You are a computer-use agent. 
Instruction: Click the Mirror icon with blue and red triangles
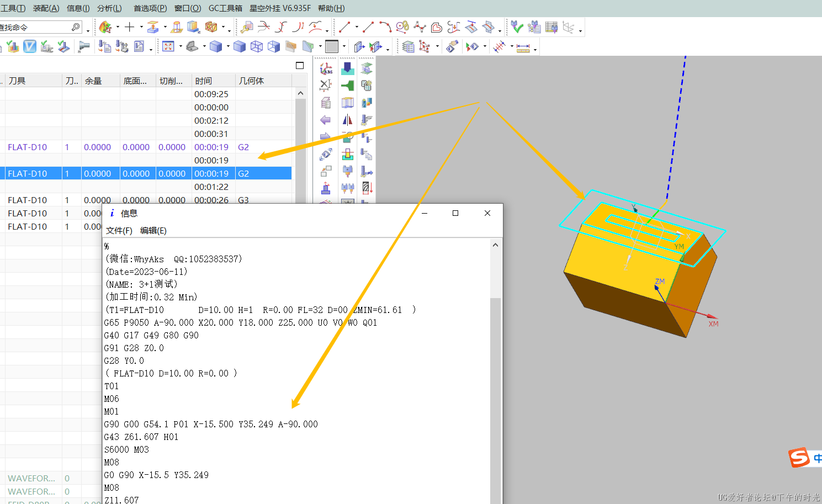(x=347, y=120)
